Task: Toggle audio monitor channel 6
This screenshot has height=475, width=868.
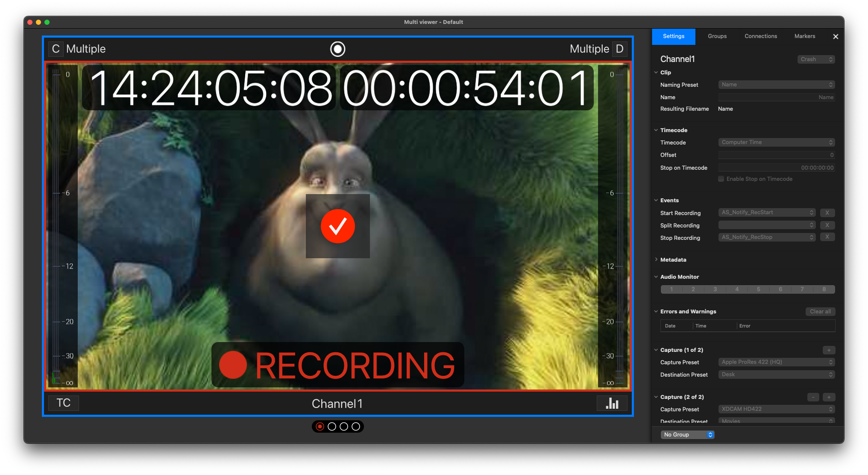Action: pos(780,289)
